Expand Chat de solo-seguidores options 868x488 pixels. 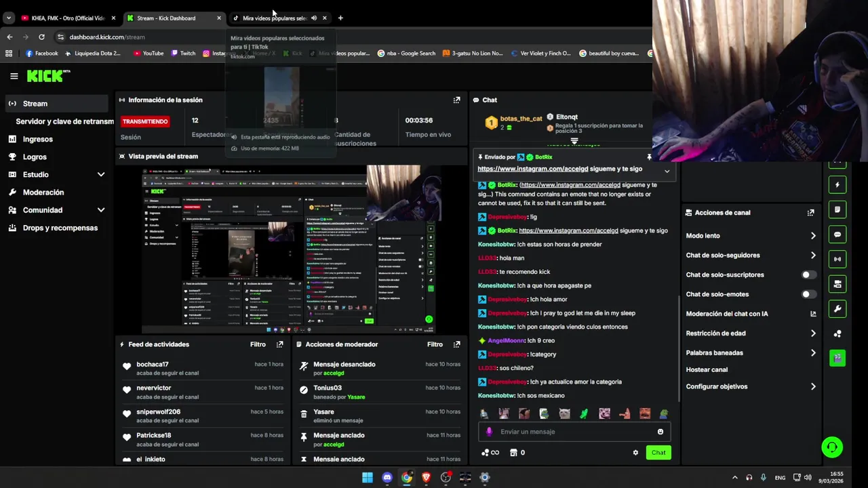(813, 256)
